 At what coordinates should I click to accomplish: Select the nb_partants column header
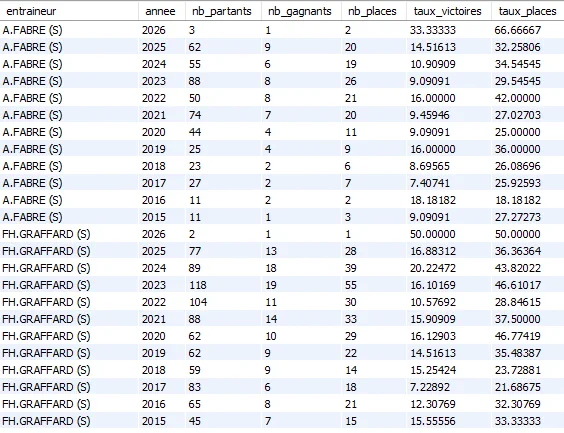223,11
